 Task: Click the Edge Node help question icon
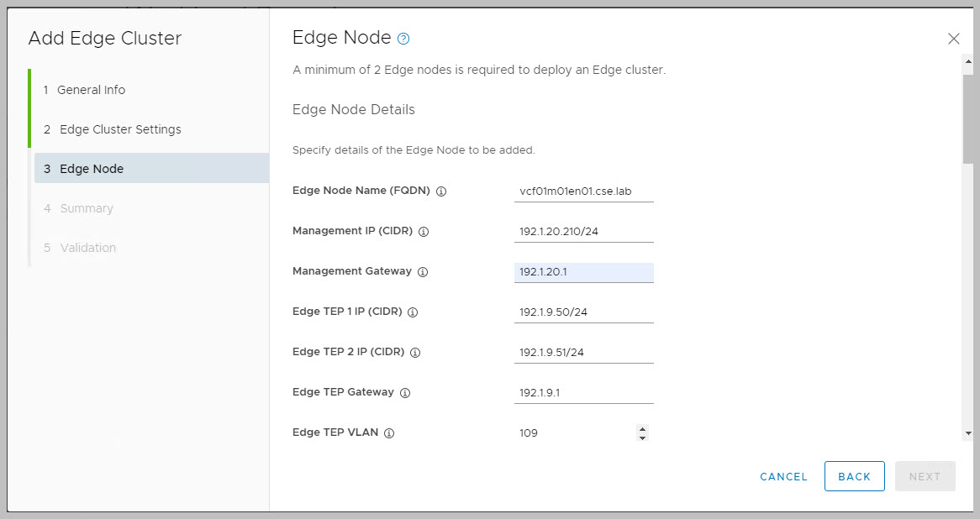click(x=403, y=39)
